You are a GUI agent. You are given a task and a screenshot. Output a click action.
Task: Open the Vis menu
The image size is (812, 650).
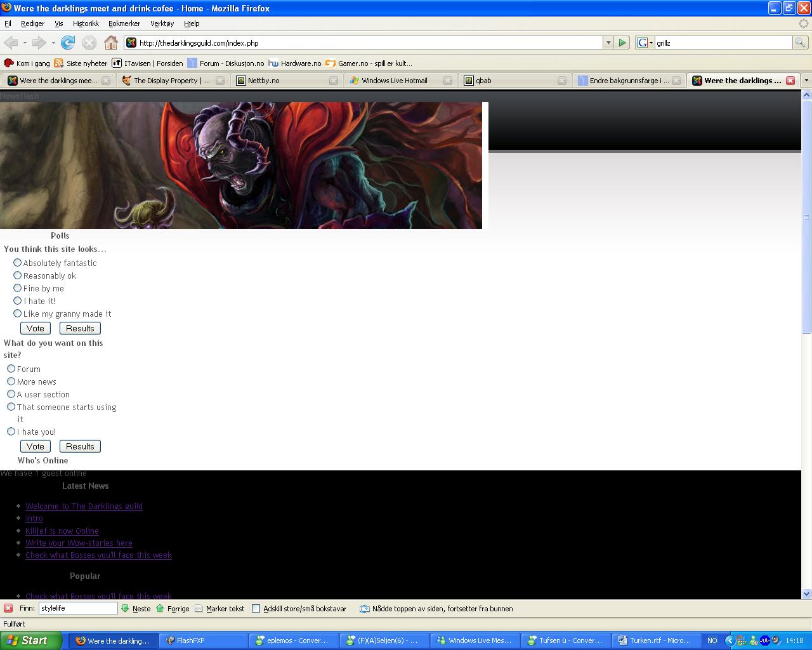[59, 23]
